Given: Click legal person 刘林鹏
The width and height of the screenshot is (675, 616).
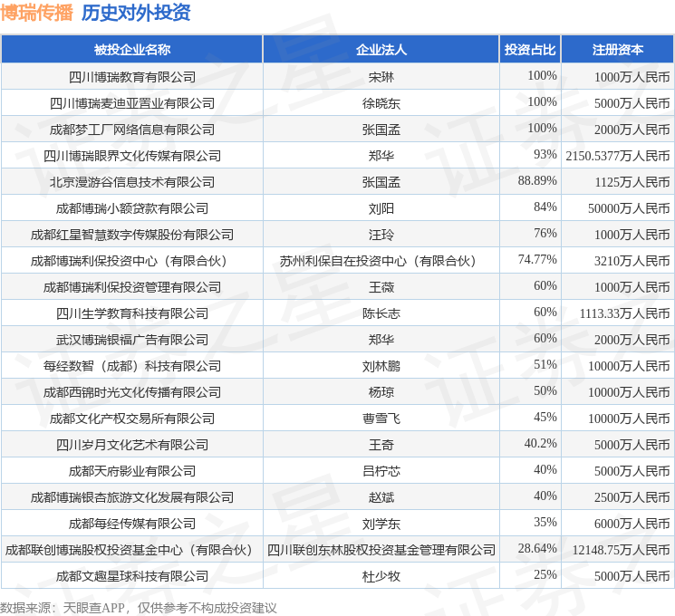Looking at the screenshot, I should point(381,366).
